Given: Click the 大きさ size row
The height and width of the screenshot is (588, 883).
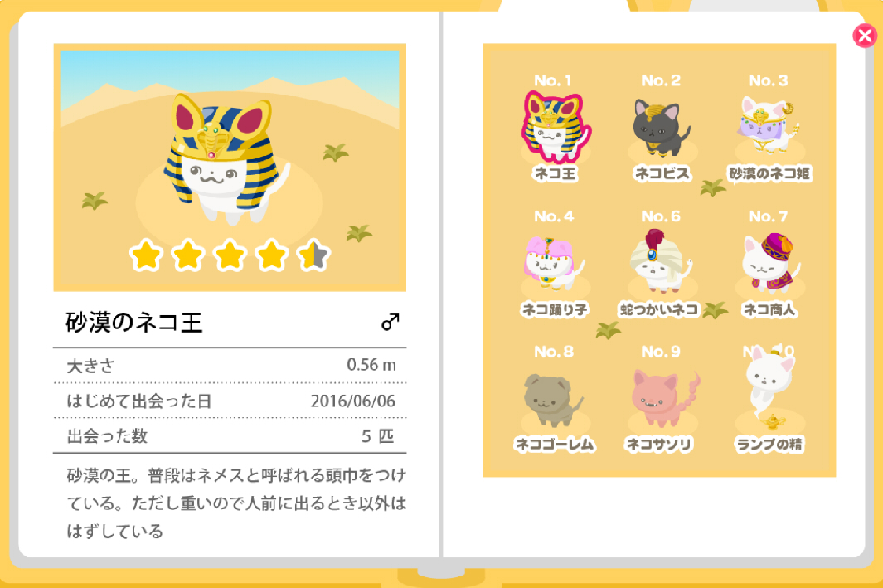Looking at the screenshot, I should click(230, 366).
